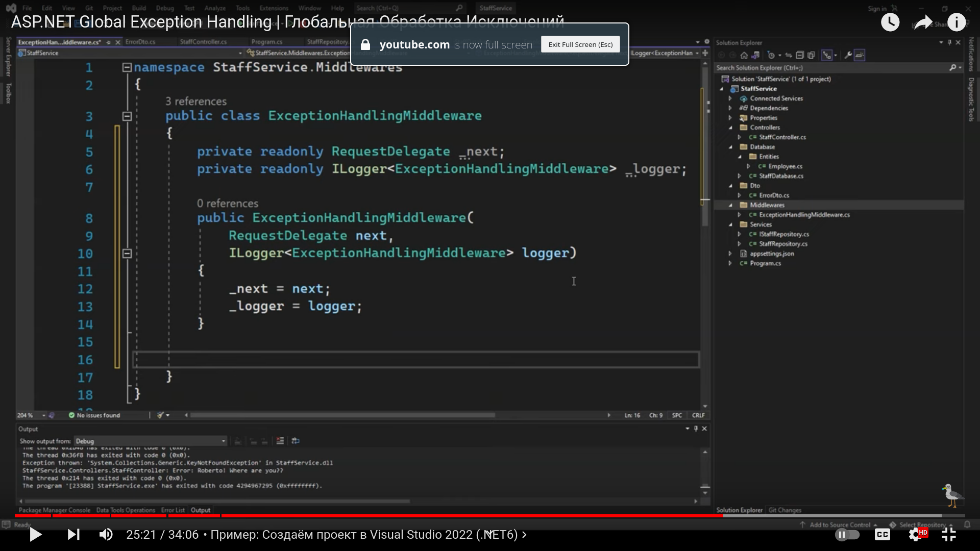Collapse the namespace code block
The width and height of the screenshot is (980, 551).
[x=127, y=67]
